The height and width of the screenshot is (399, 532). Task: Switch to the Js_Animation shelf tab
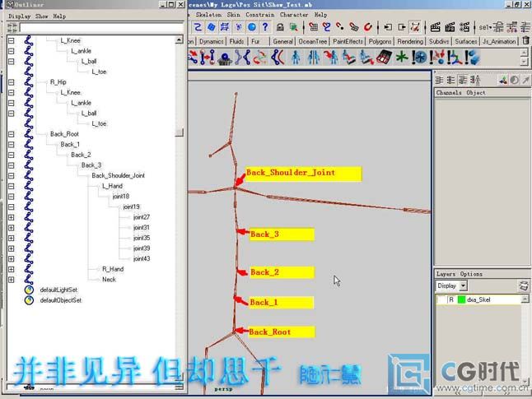tap(499, 41)
